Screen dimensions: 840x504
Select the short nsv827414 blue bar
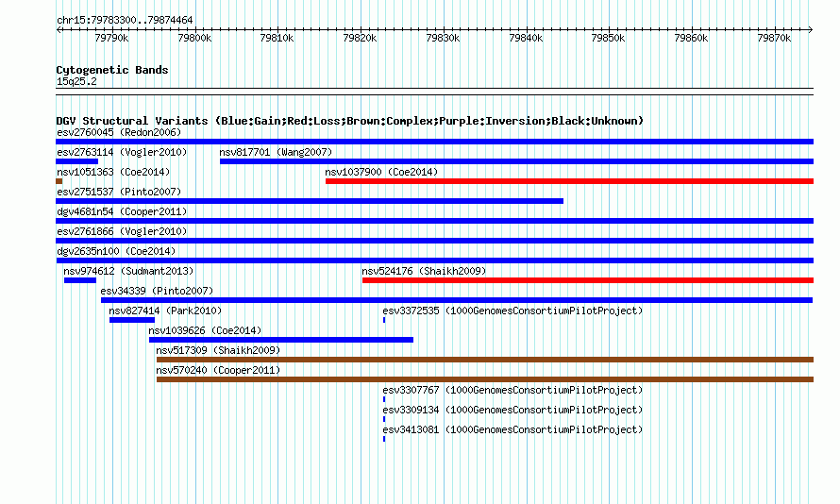tap(132, 320)
